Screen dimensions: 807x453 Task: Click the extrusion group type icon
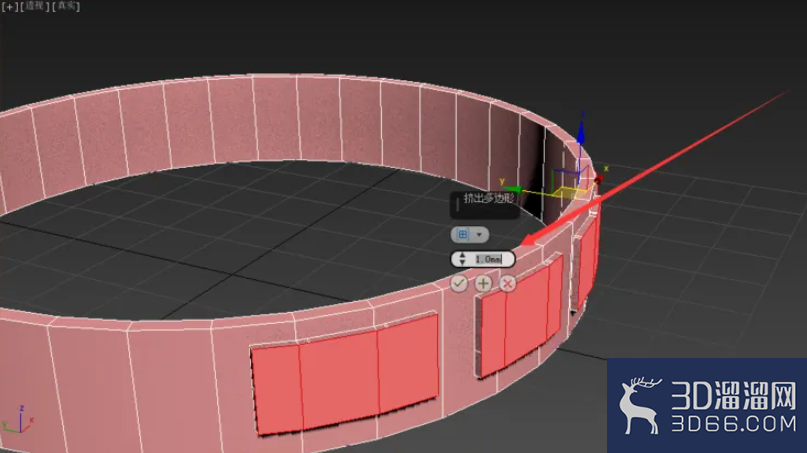pos(463,235)
